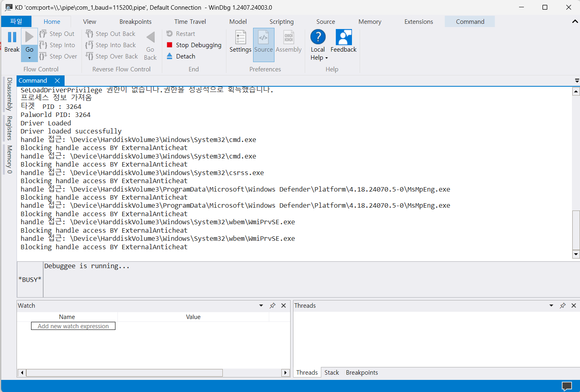580x392 pixels.
Task: Open the 파일 file menu
Action: tap(16, 21)
